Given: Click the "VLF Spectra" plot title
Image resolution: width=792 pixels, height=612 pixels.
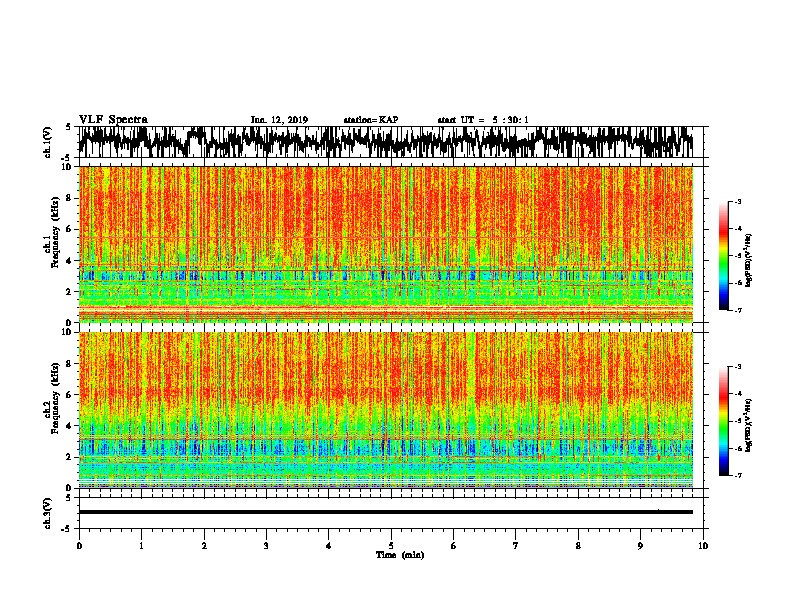Looking at the screenshot, I should point(113,120).
